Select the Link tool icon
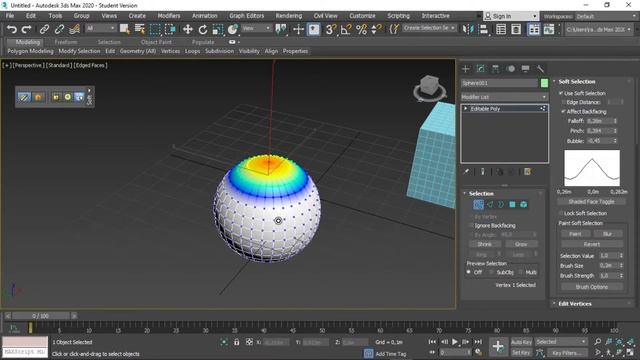The height and width of the screenshot is (360, 640). 44,29
